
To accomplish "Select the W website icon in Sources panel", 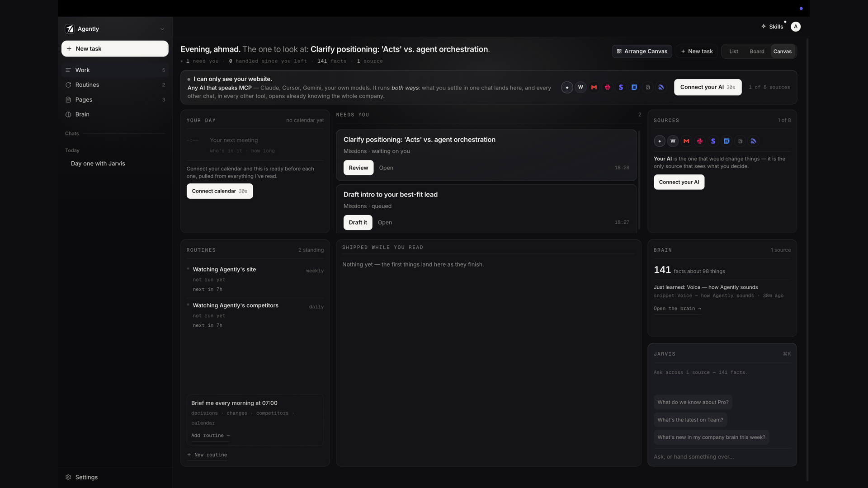I will click(673, 141).
